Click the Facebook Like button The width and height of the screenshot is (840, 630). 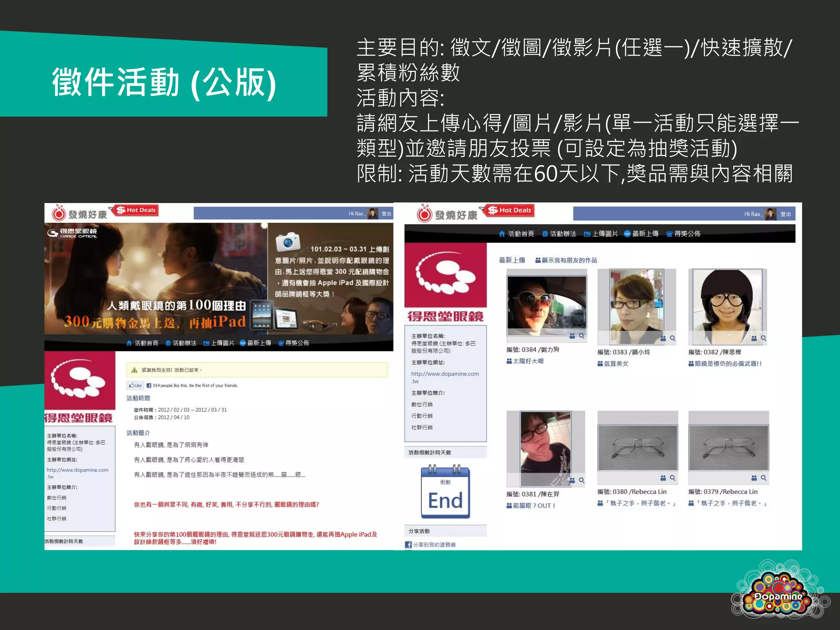coord(135,386)
